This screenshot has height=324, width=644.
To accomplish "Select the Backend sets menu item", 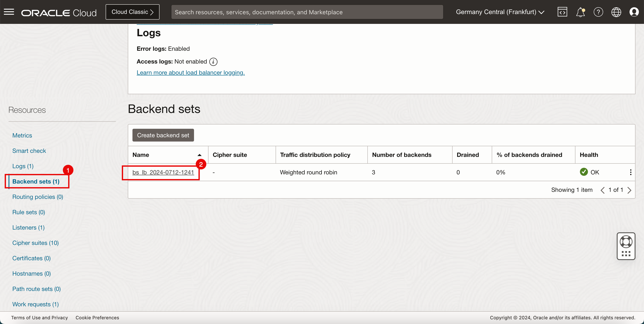I will click(36, 181).
